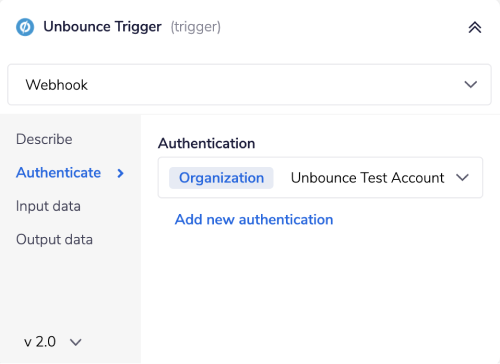Open the Input data section
Screen dimensions: 500x364
[48, 206]
